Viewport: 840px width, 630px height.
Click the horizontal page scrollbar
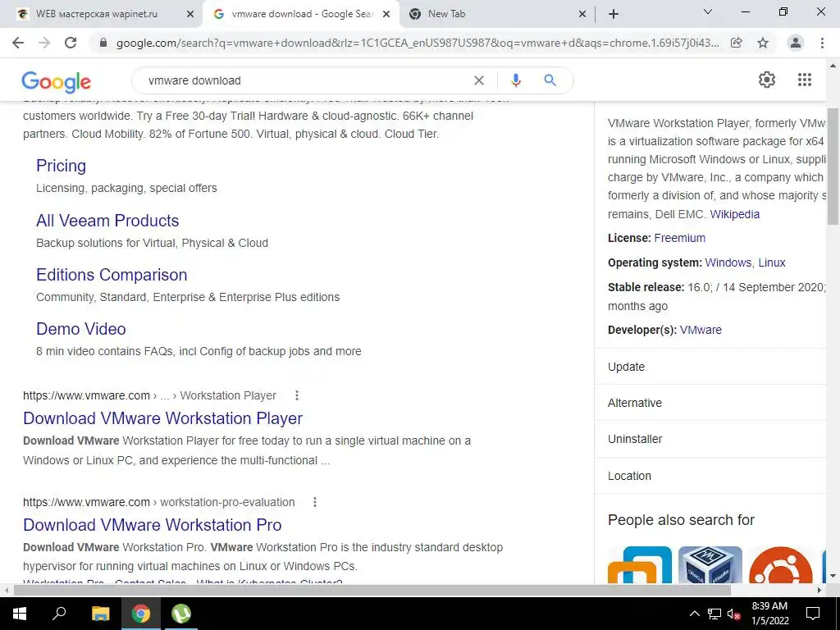click(x=372, y=591)
